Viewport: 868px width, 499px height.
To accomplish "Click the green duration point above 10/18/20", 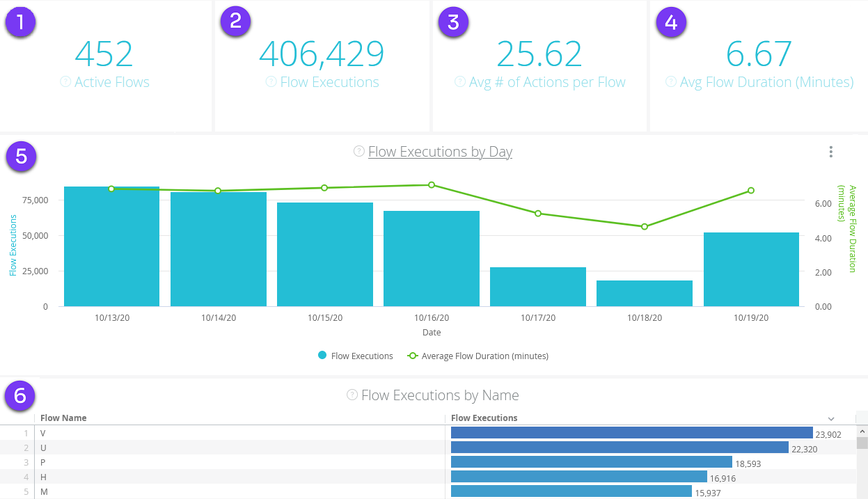I will [x=644, y=226].
